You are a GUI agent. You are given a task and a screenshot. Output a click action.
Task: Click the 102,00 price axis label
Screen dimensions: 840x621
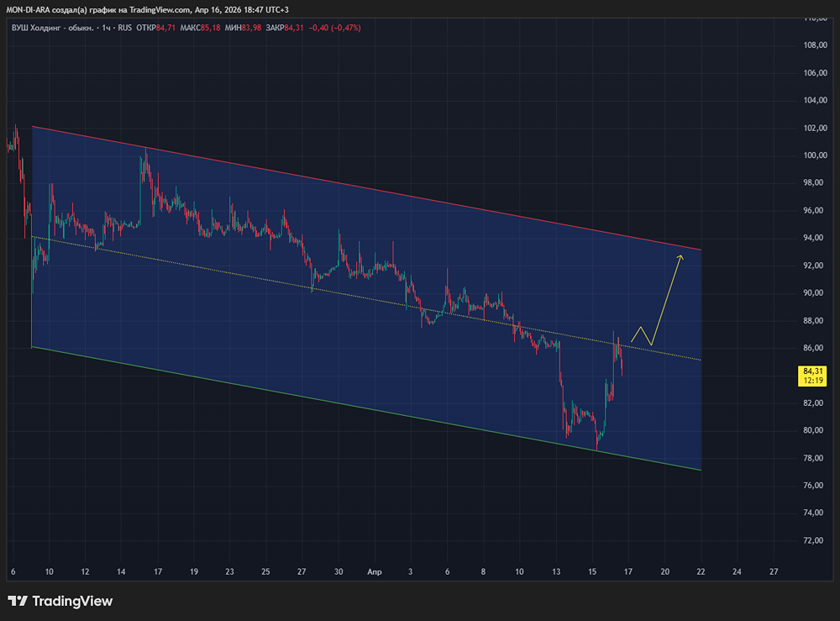click(816, 128)
